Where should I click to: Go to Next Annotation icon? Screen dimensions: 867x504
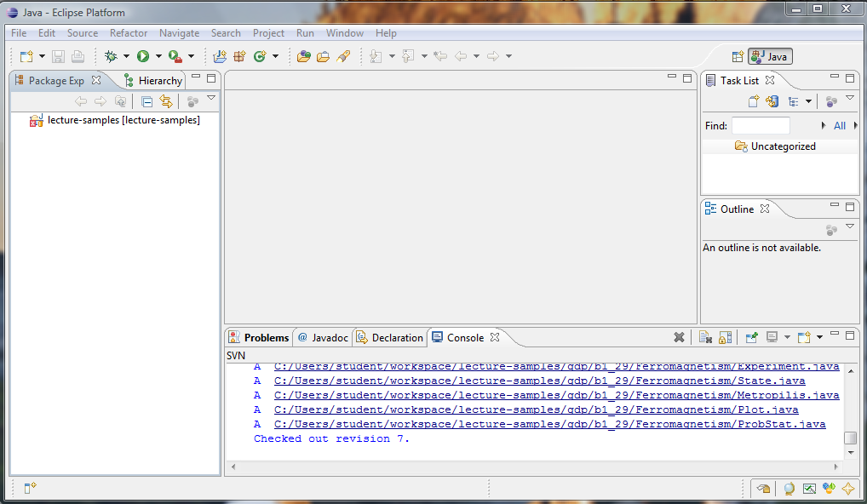pyautogui.click(x=376, y=56)
